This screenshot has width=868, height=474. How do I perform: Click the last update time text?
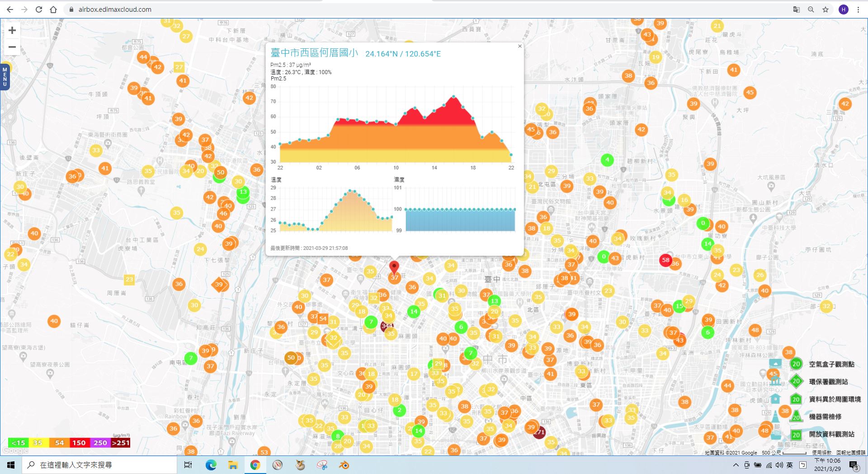click(x=309, y=248)
